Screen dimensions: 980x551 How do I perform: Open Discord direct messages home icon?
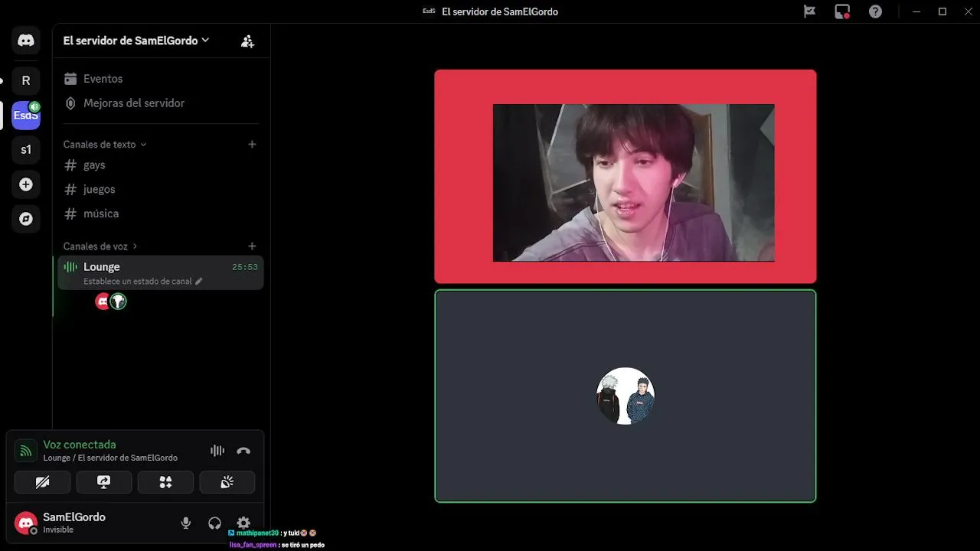26,41
